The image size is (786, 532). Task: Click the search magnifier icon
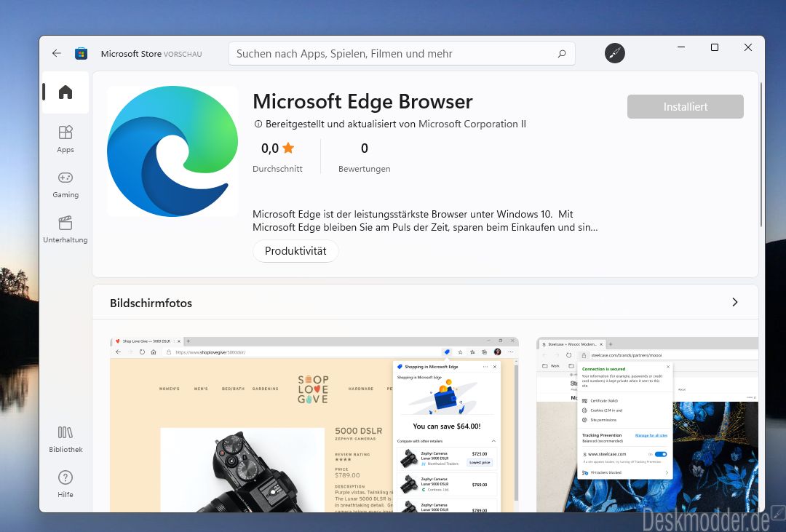point(562,54)
